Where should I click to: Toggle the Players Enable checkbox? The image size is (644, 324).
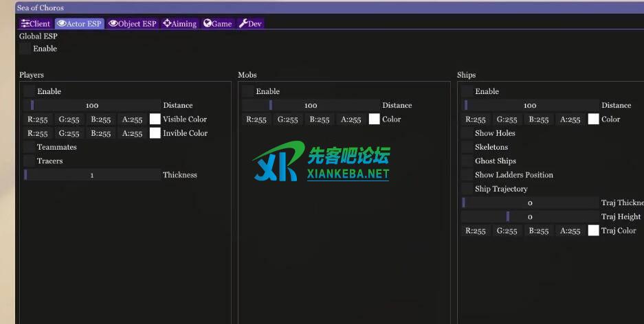(x=29, y=91)
